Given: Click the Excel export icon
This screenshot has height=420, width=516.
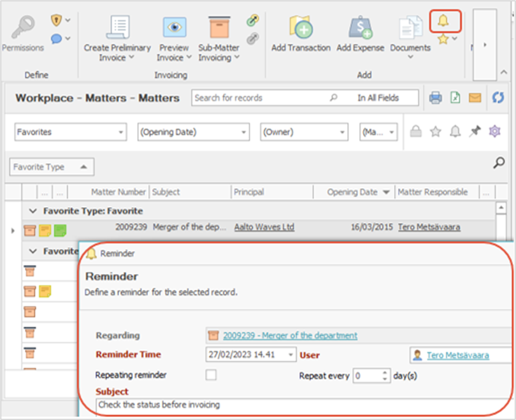Looking at the screenshot, I should 455,98.
